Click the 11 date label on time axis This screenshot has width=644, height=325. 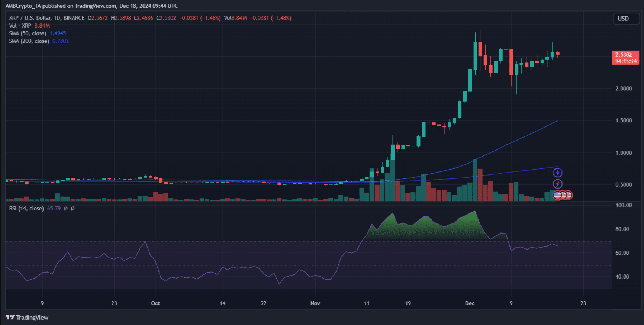pos(367,303)
